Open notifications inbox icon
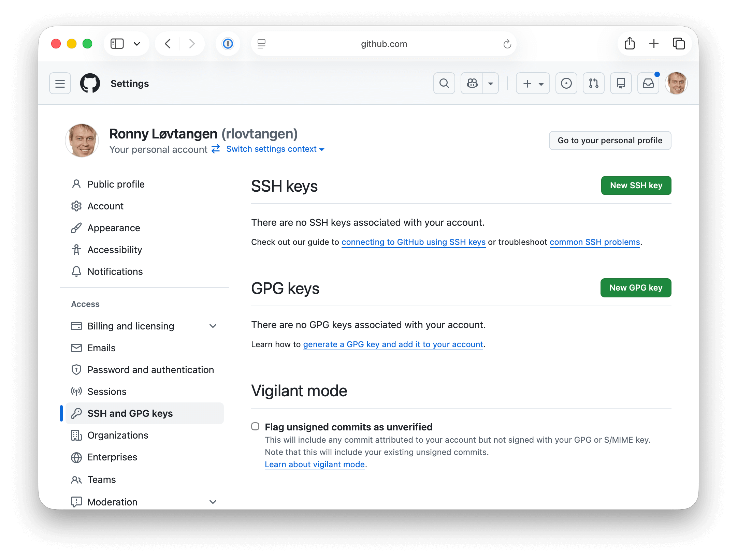The height and width of the screenshot is (560, 737). [x=648, y=83]
